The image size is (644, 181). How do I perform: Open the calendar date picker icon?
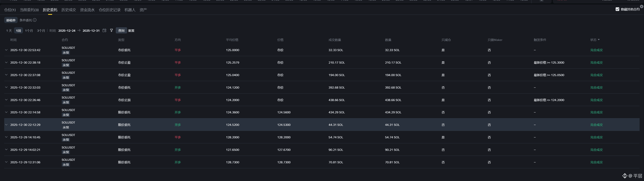104,30
